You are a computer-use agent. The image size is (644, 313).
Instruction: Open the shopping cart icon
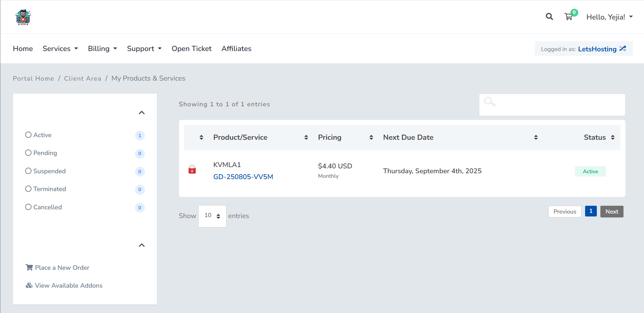[x=569, y=17]
